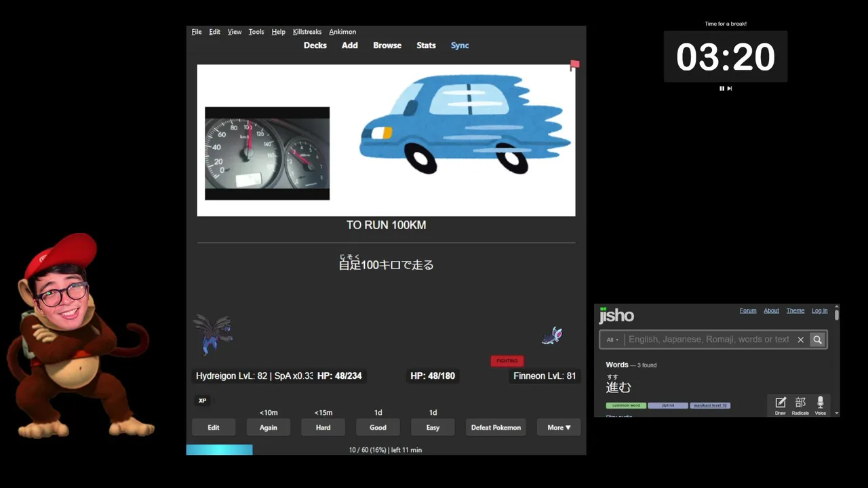This screenshot has width=868, height=488.
Task: Rate the card Again
Action: [x=269, y=427]
